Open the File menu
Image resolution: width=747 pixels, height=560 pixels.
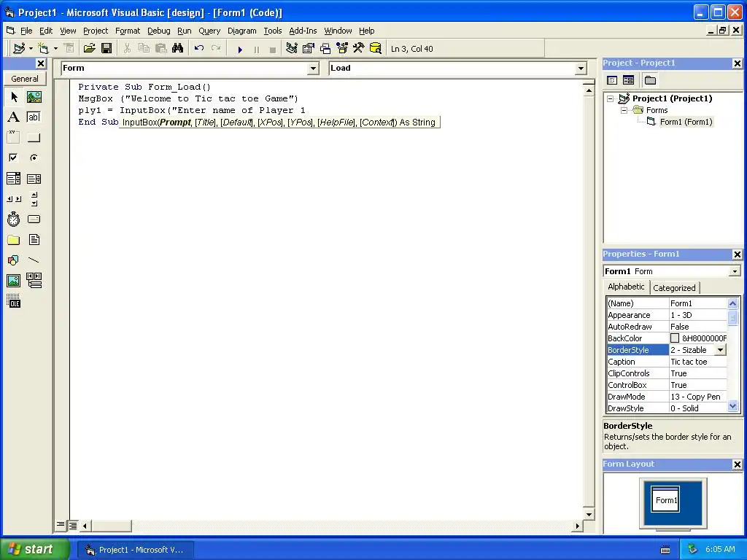coord(26,31)
